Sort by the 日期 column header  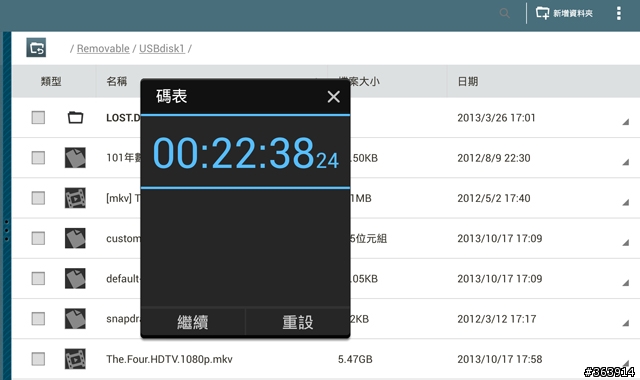click(468, 81)
